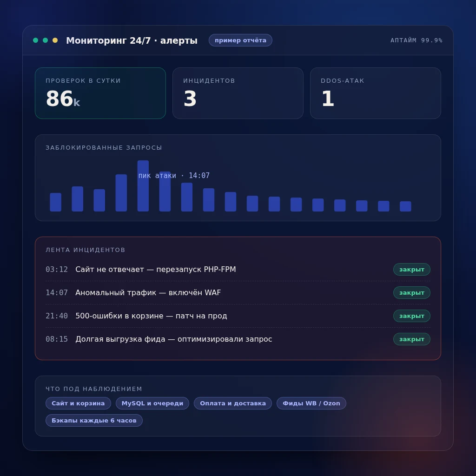
Task: Click the 'пик атаки · 14:07' chart label
Action: coord(174,175)
